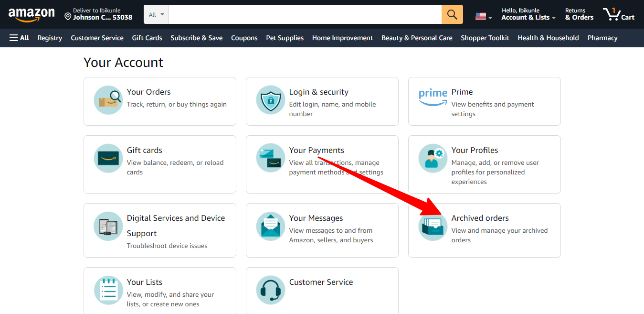The height and width of the screenshot is (314, 644).
Task: Open Returns & Orders
Action: coord(579,14)
